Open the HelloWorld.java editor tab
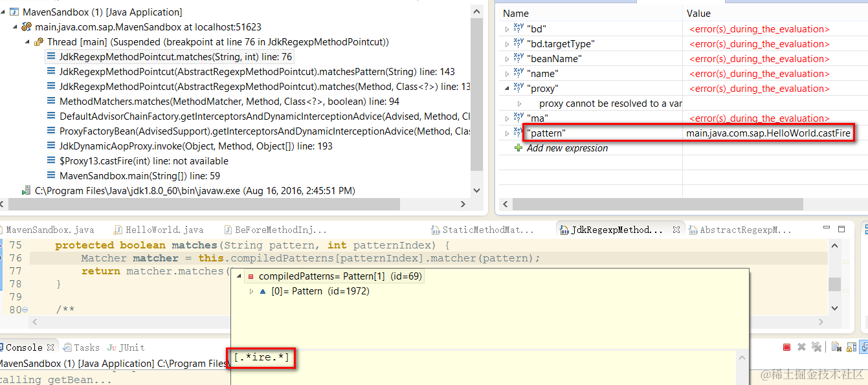The image size is (868, 385). [159, 230]
